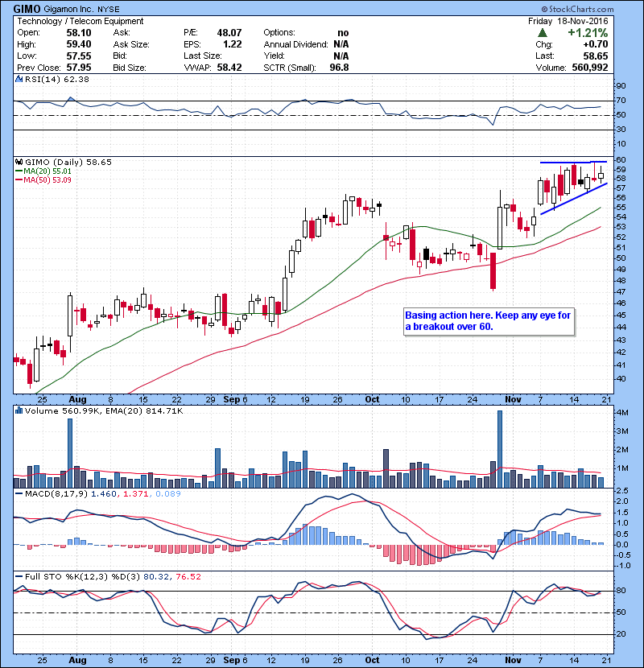The width and height of the screenshot is (644, 668).
Task: Select the Open value 58.10
Action: (x=78, y=33)
